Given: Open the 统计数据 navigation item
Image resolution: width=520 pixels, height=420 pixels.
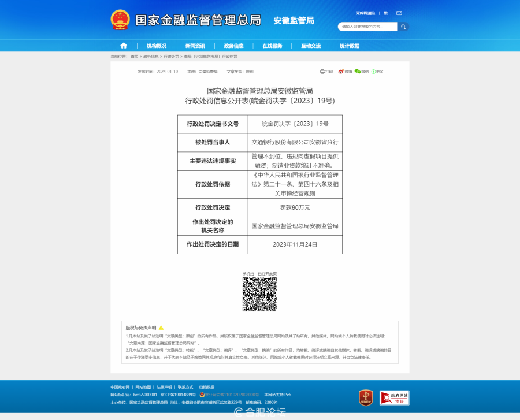Looking at the screenshot, I should click(x=350, y=46).
